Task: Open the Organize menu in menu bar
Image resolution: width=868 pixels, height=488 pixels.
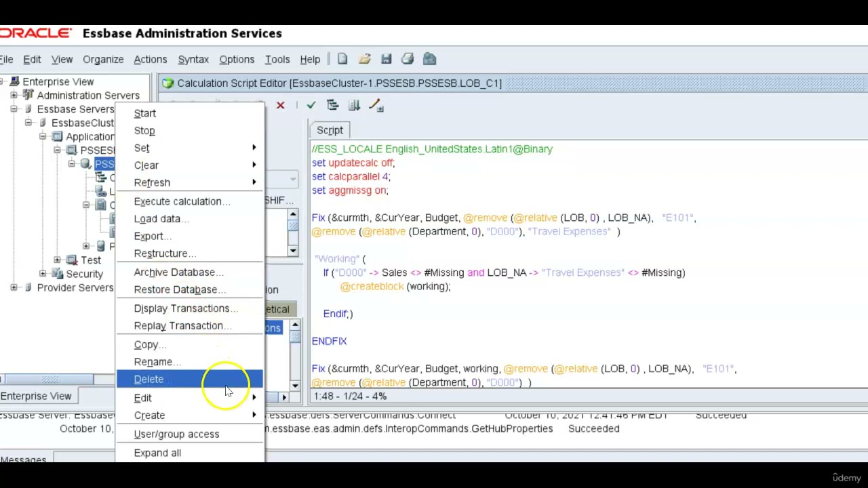Action: 103,60
